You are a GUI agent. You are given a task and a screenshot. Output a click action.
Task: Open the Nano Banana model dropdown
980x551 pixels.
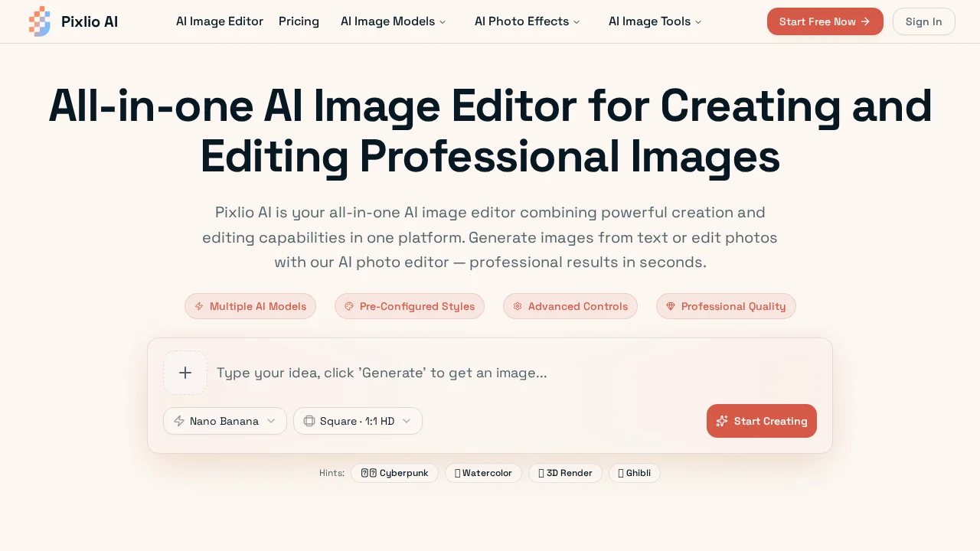225,421
